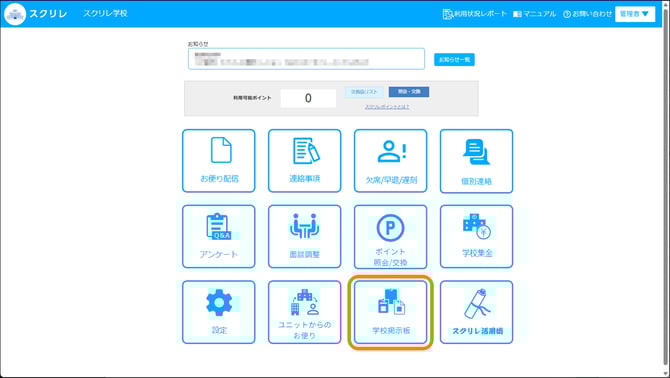Click the dark blue 照会・交換 button
Viewport: 670px width, 378px height.
click(x=409, y=92)
